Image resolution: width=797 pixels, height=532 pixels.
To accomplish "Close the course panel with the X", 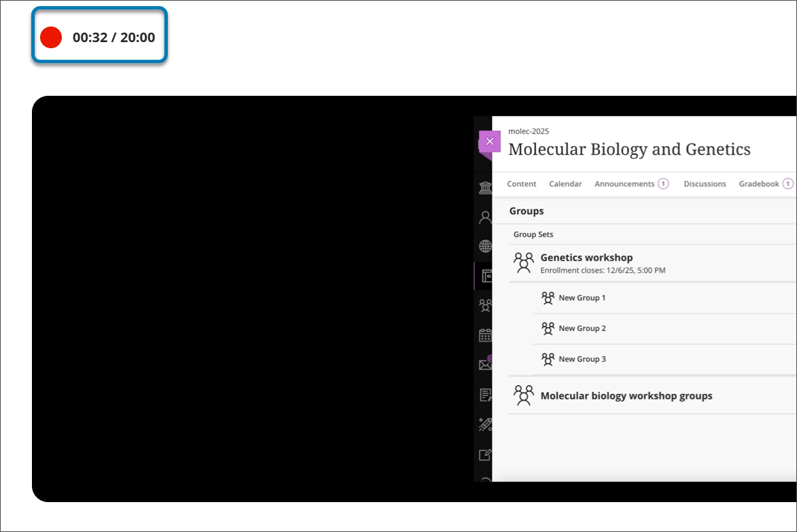I will 489,141.
